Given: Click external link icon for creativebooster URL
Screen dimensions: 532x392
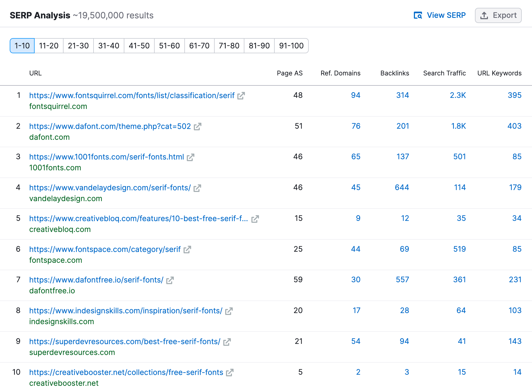Looking at the screenshot, I should (230, 373).
